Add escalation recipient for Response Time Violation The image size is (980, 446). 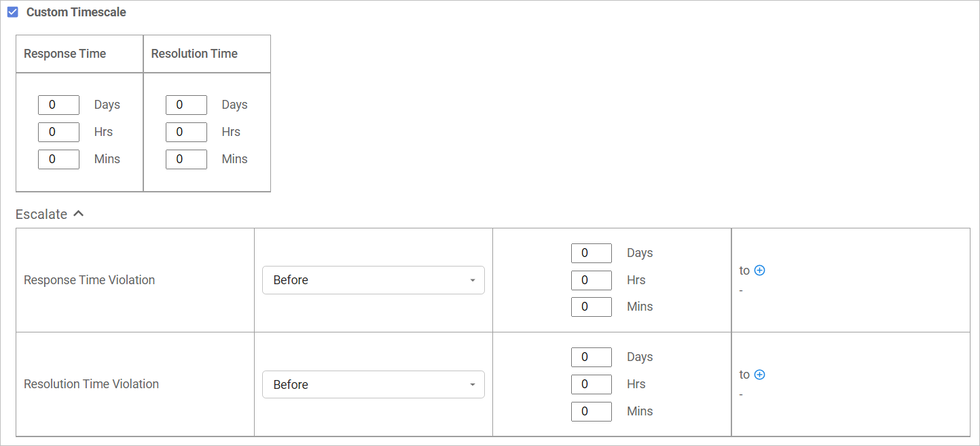760,271
